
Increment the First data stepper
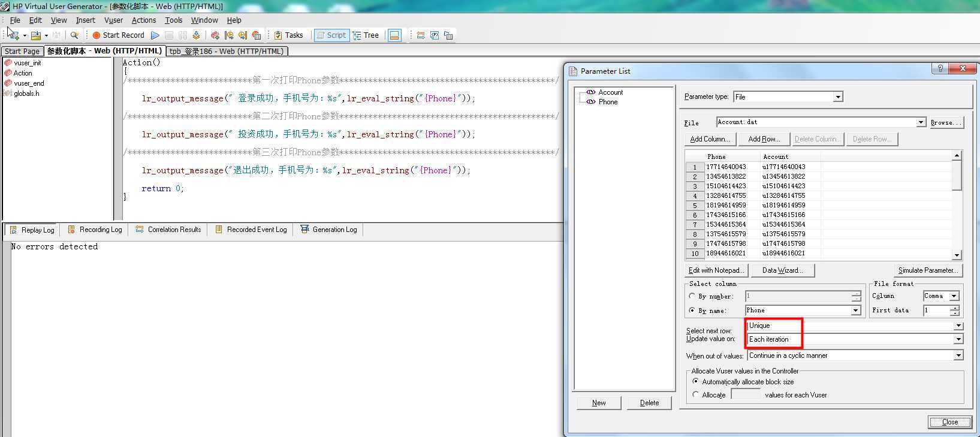tap(954, 308)
